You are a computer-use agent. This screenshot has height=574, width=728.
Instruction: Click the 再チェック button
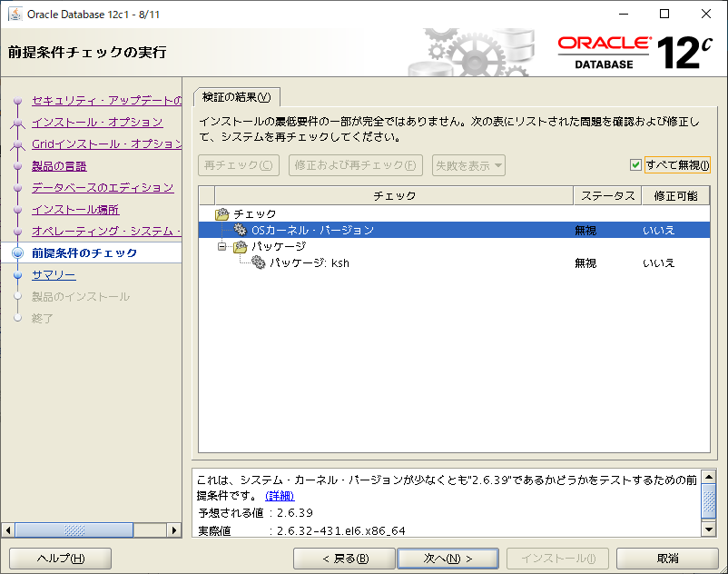tap(239, 165)
